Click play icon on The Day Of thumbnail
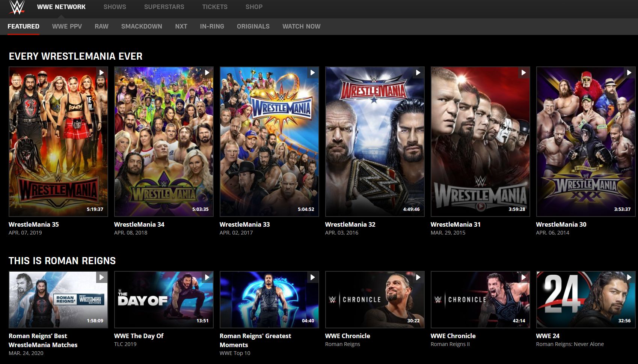The width and height of the screenshot is (638, 364). click(x=207, y=277)
